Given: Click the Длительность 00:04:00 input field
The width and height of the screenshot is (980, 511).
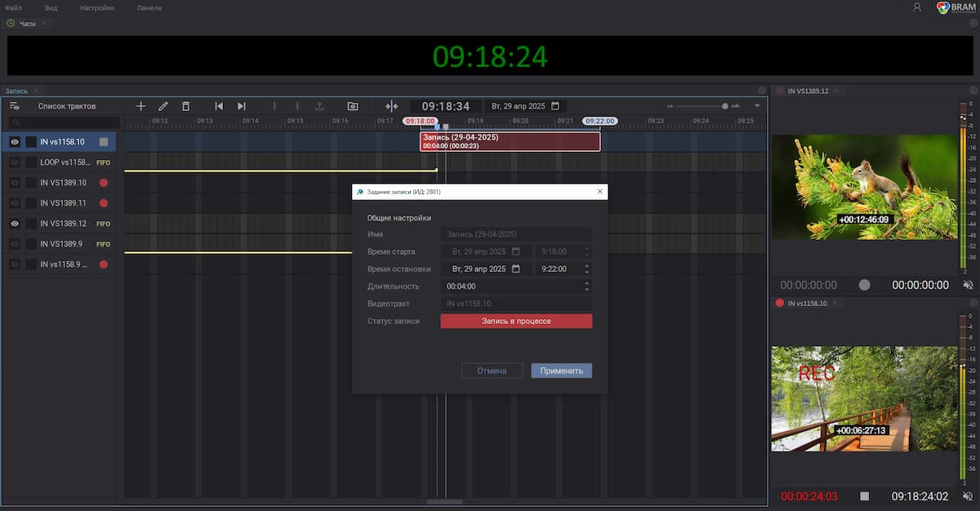Looking at the screenshot, I should coord(516,286).
